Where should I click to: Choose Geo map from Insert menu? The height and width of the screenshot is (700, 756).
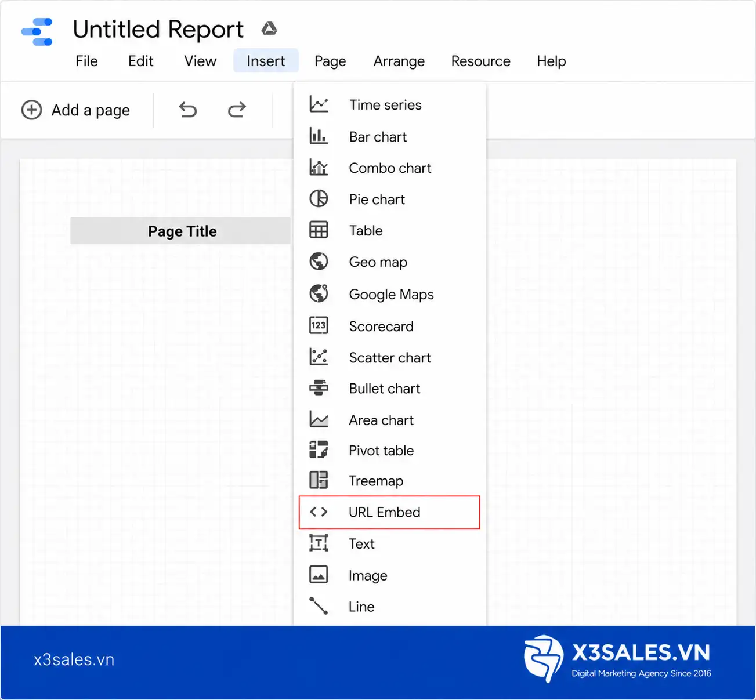pyautogui.click(x=390, y=262)
